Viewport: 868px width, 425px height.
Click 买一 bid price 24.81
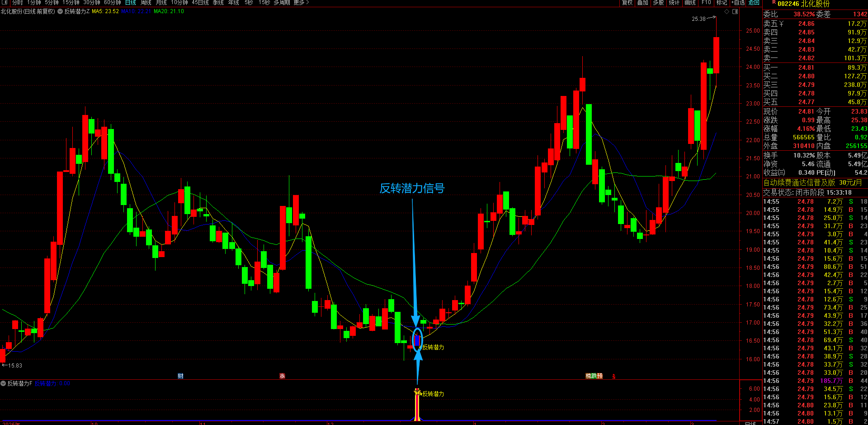[x=806, y=67]
